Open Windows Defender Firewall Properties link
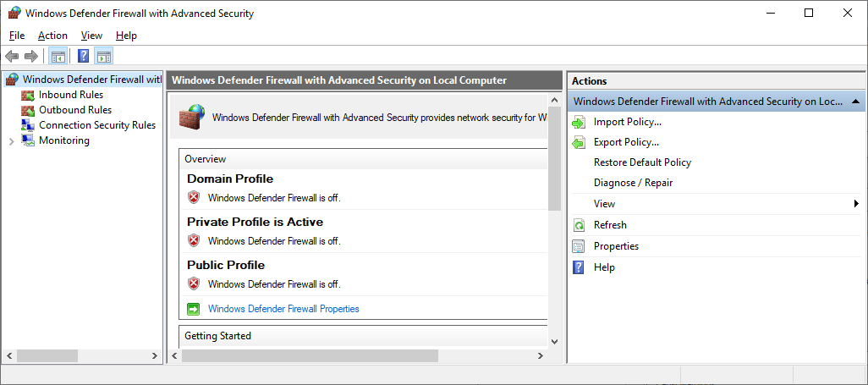 (x=283, y=309)
